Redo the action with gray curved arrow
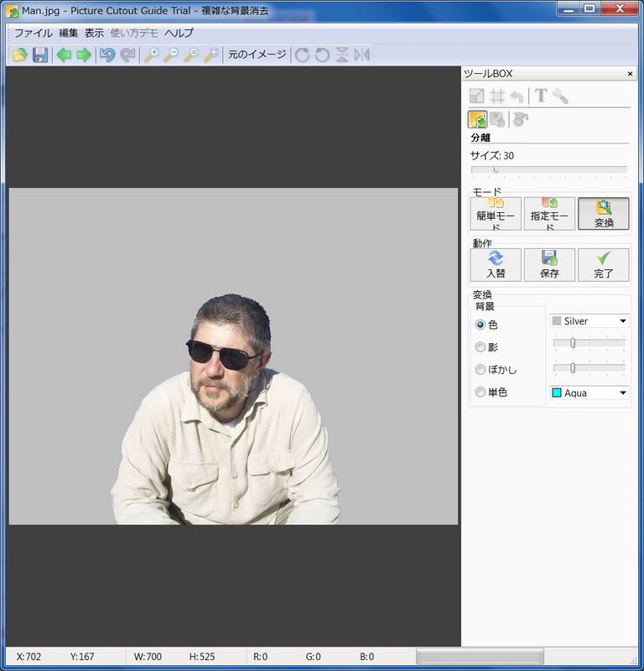This screenshot has height=671, width=644. (127, 55)
